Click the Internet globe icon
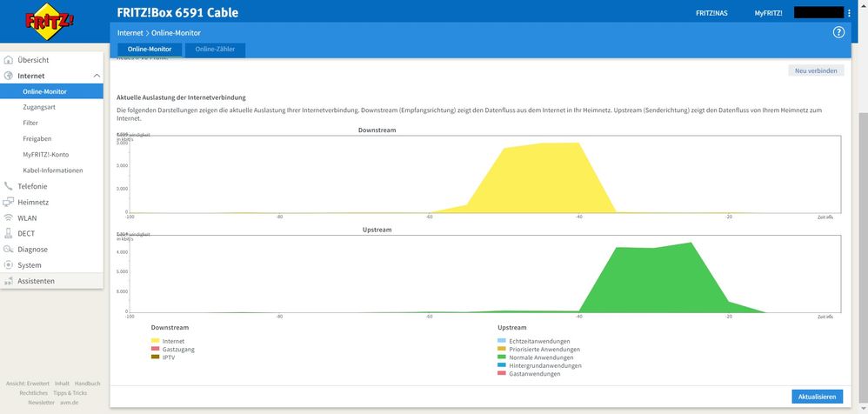The height and width of the screenshot is (414, 868). coord(9,76)
